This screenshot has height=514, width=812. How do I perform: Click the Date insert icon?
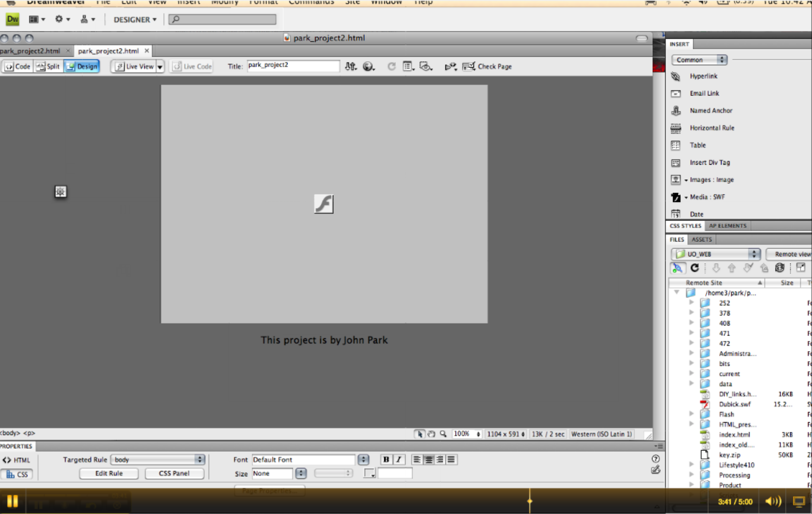click(x=676, y=214)
